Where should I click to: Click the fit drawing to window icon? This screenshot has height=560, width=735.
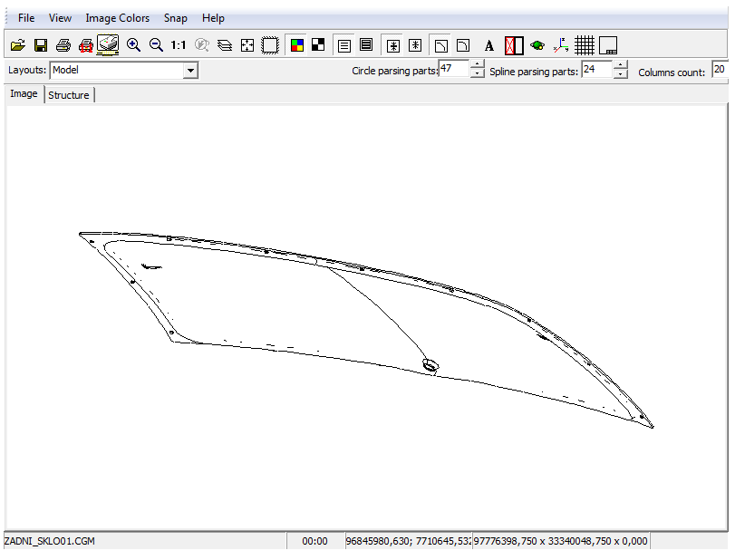(247, 45)
